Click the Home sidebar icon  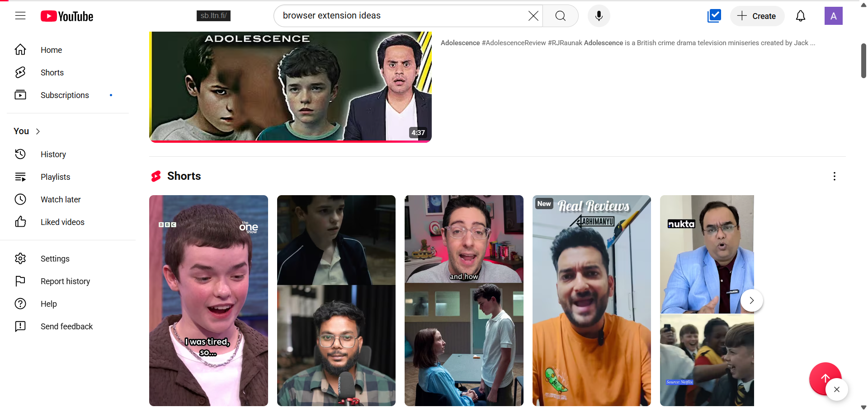20,50
